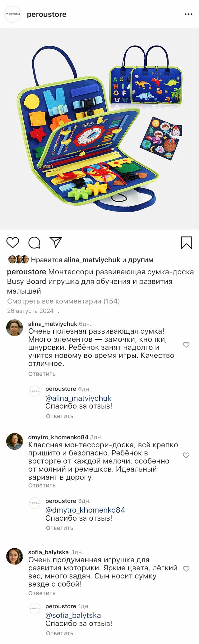Like the peroustore post with heart icon
The image size is (199, 644).
coord(13,242)
